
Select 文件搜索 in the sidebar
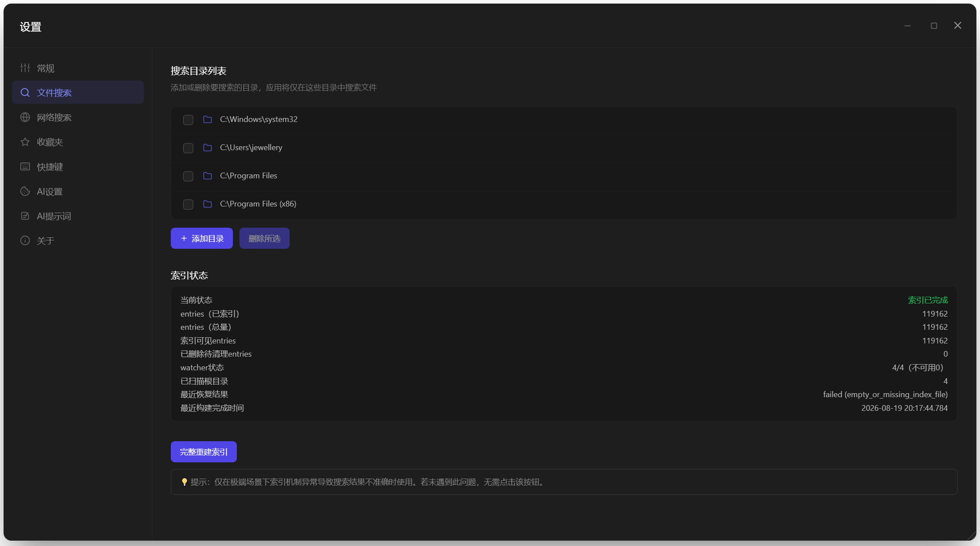point(78,92)
